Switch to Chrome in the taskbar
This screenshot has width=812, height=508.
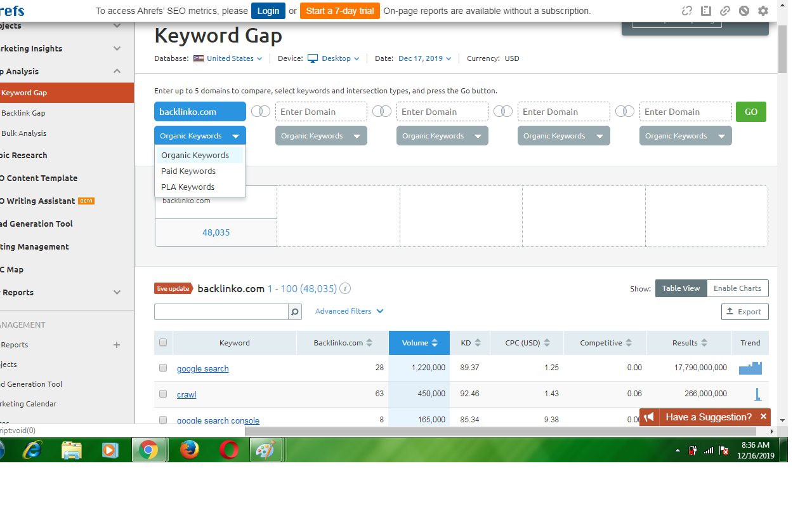(x=149, y=450)
